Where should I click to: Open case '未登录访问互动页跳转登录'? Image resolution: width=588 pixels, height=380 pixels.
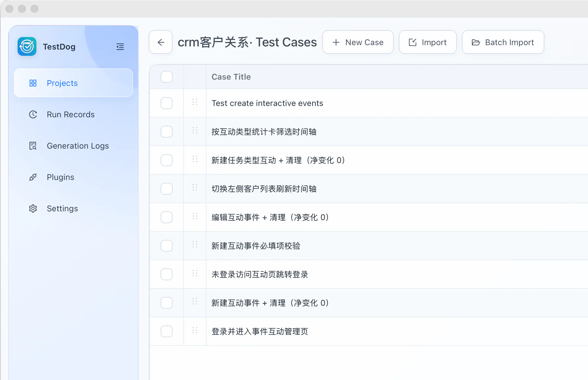(x=260, y=274)
